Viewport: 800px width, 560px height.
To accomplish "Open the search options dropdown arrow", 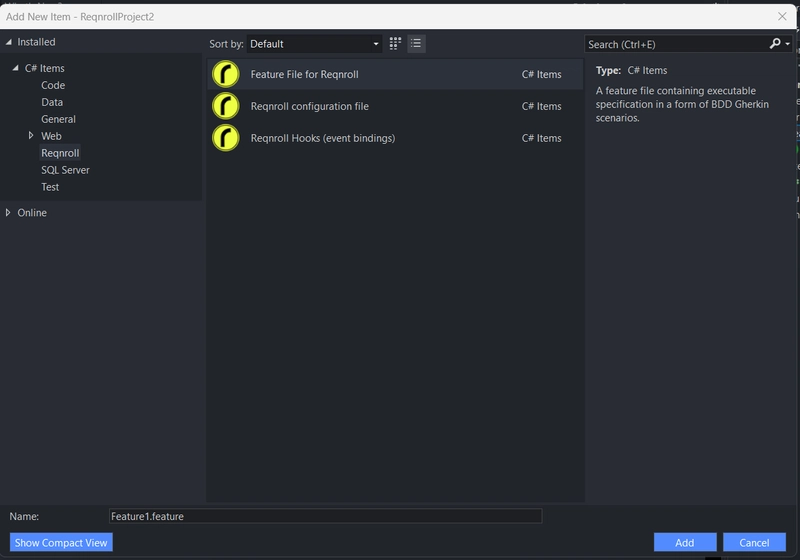I will [788, 44].
